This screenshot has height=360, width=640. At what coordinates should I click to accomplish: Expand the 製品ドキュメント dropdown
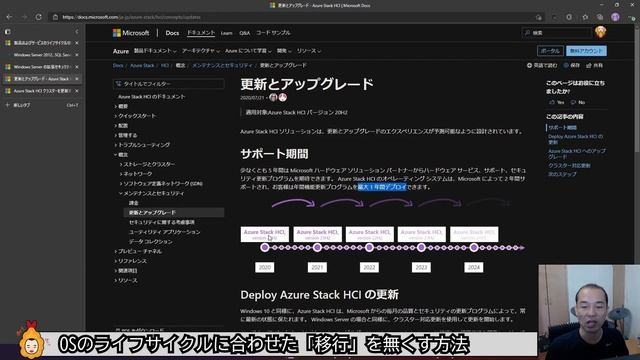(x=155, y=51)
